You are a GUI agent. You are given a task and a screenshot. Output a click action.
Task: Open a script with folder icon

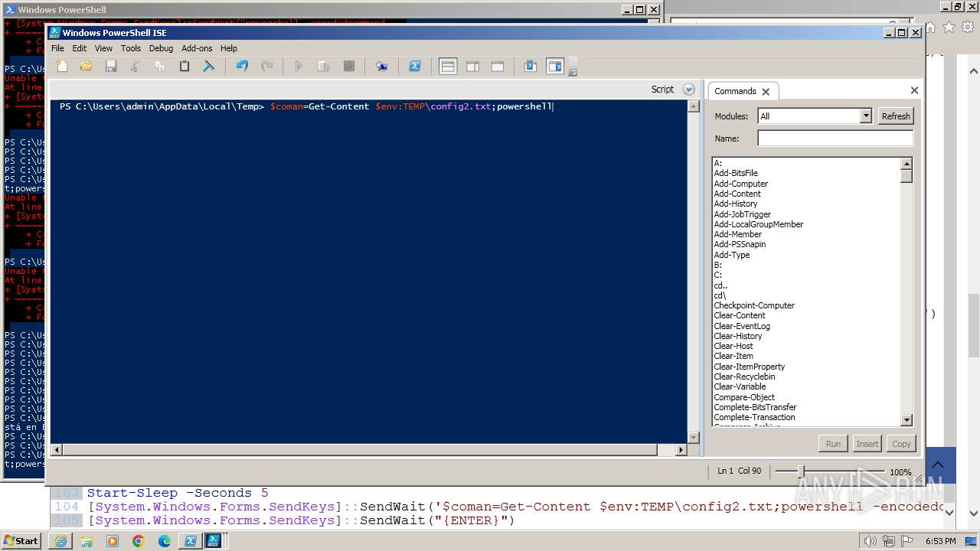point(87,67)
